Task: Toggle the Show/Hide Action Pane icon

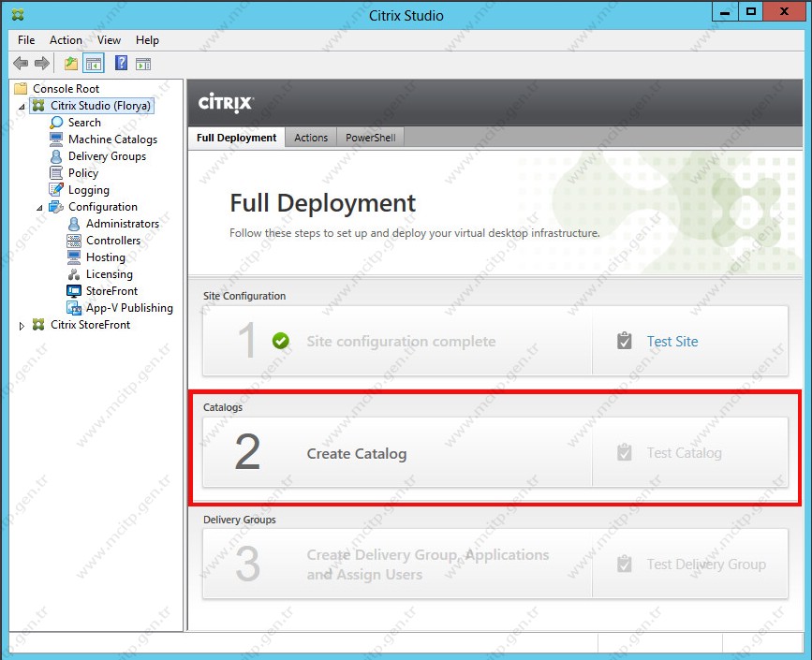Action: (143, 64)
